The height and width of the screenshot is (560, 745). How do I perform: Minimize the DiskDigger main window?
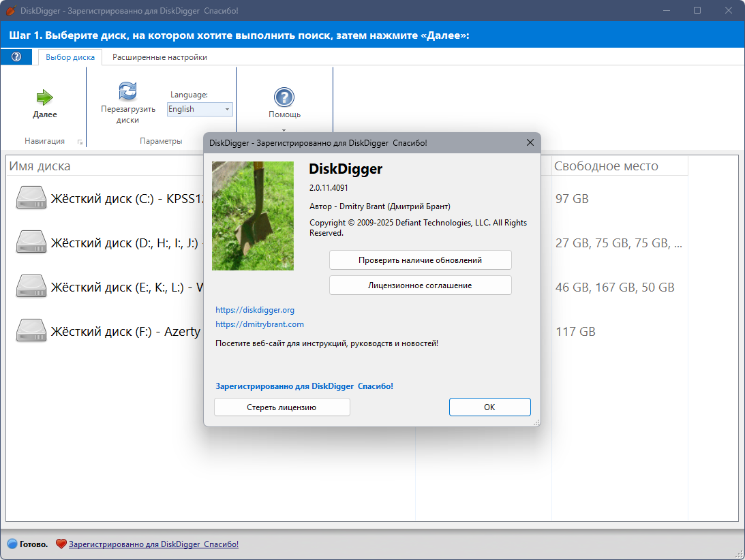[666, 10]
